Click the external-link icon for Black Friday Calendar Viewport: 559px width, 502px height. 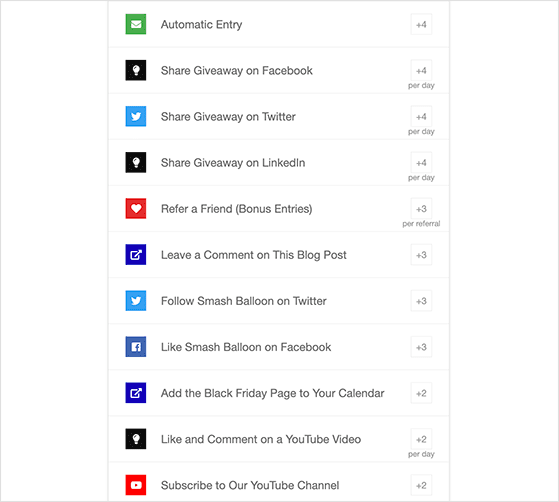point(136,393)
